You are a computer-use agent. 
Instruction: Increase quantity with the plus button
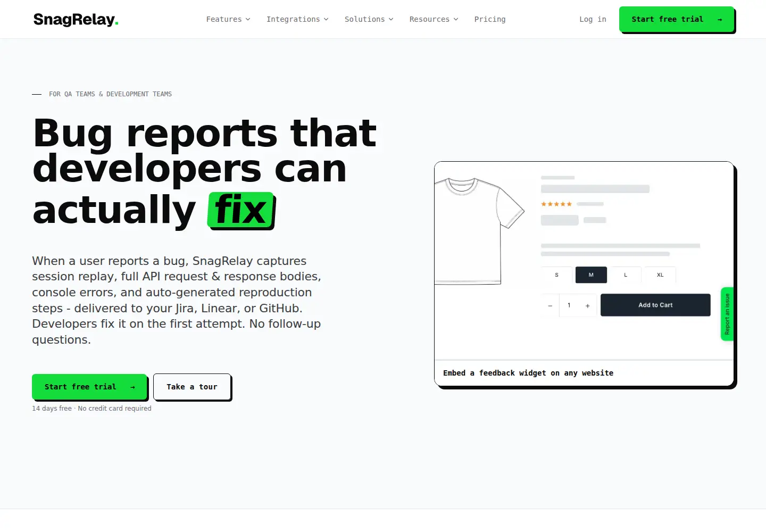pos(588,305)
